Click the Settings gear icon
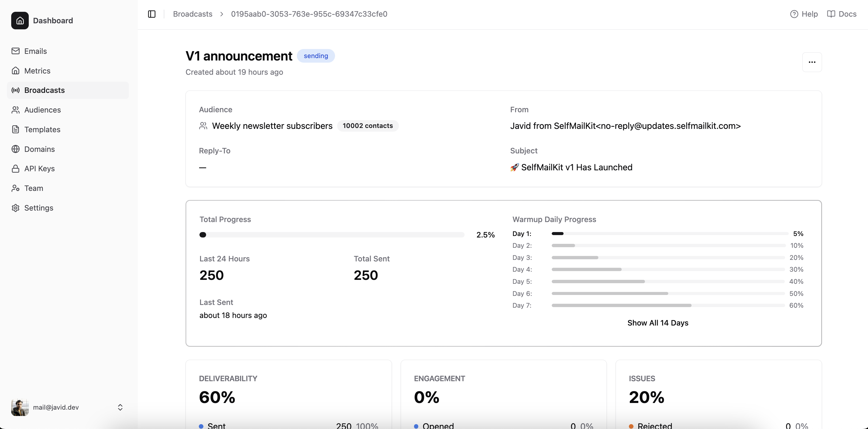Viewport: 868px width, 429px height. 15,208
